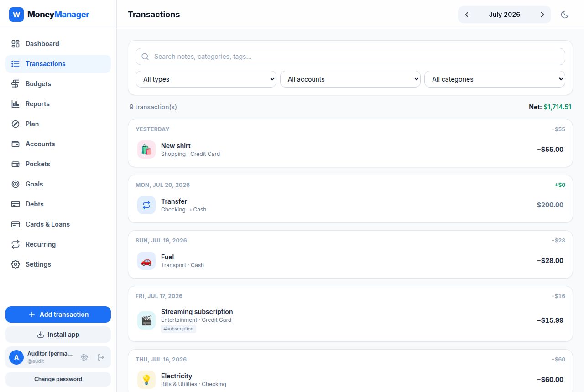Click the Accounts wallet icon
This screenshot has width=584, height=392.
click(x=16, y=144)
